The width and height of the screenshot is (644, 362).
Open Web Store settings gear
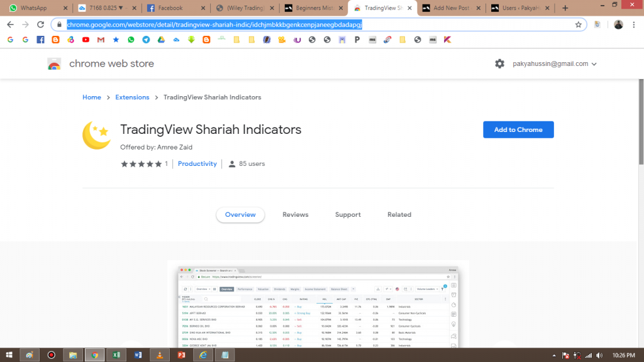coord(499,63)
